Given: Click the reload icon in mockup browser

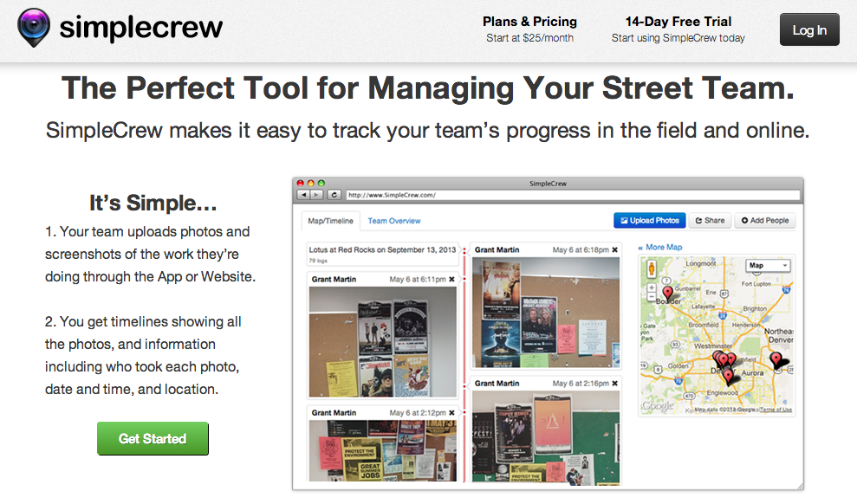Looking at the screenshot, I should [x=334, y=195].
